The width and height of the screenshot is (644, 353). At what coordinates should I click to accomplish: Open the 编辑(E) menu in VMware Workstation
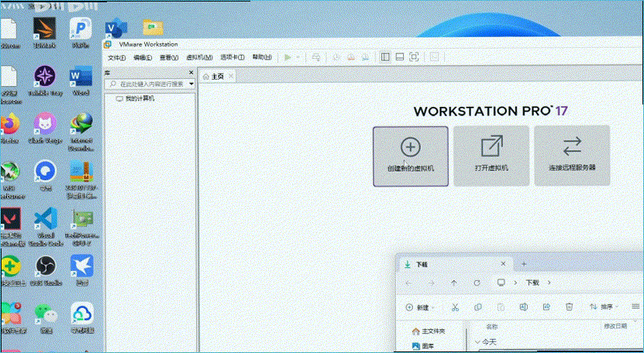(143, 58)
